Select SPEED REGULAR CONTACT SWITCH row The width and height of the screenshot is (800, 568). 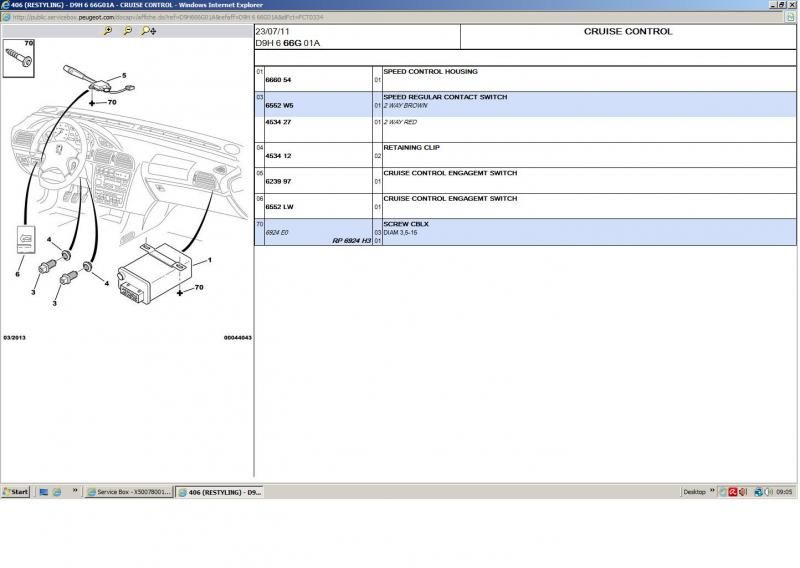point(526,104)
